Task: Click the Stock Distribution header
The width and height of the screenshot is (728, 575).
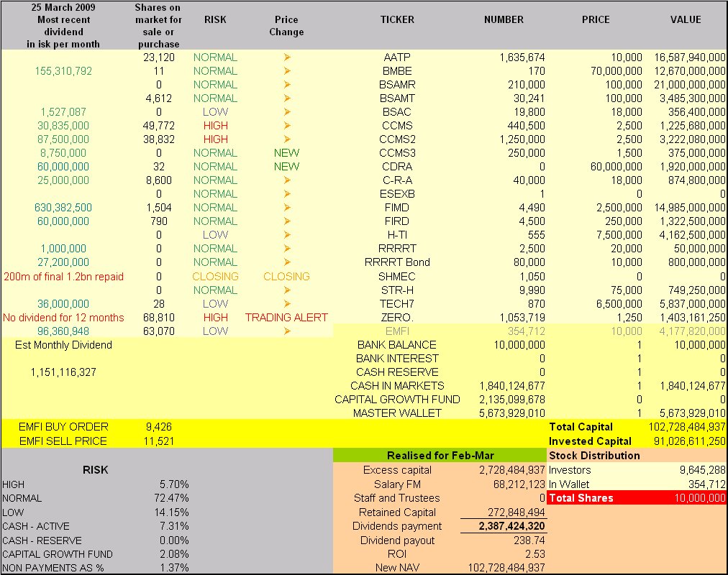Action: pos(594,456)
